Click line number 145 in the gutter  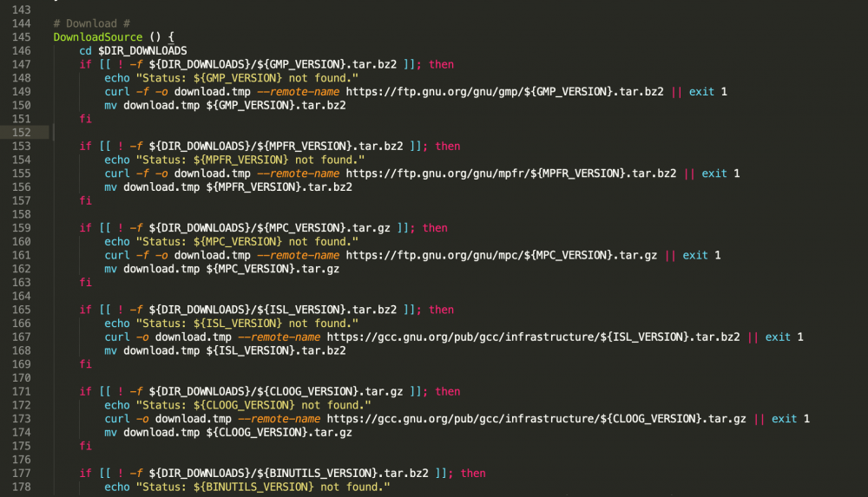21,37
